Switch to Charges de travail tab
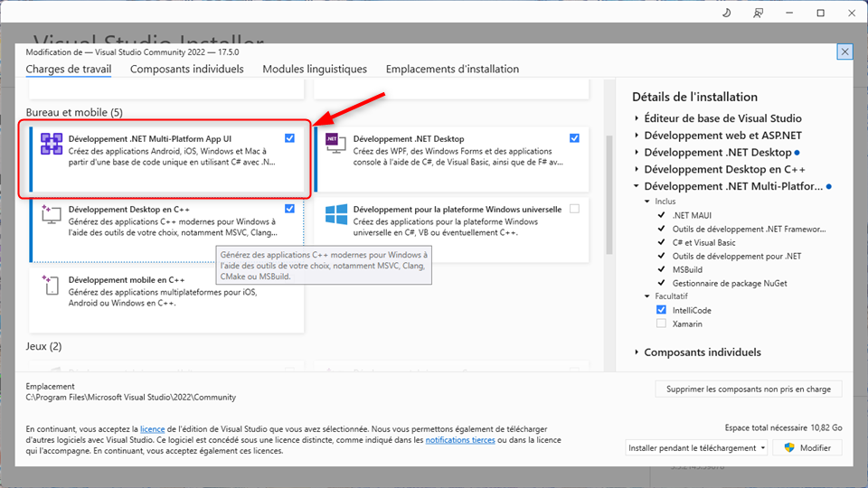868x488 pixels. (69, 70)
